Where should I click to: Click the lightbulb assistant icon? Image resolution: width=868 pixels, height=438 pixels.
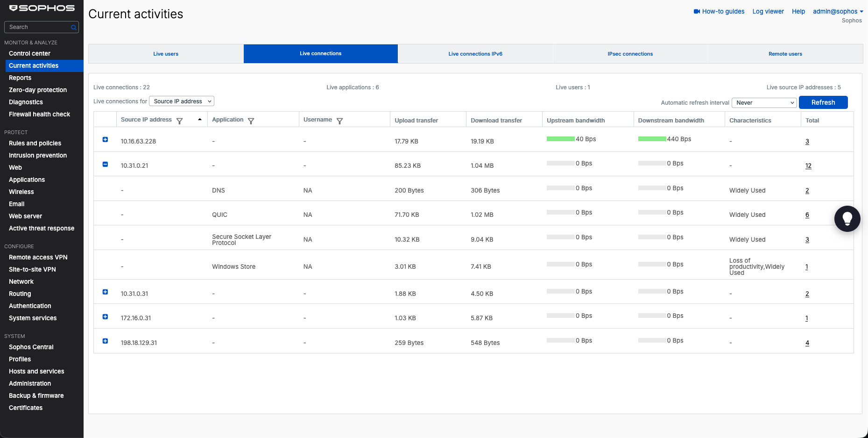tap(847, 218)
